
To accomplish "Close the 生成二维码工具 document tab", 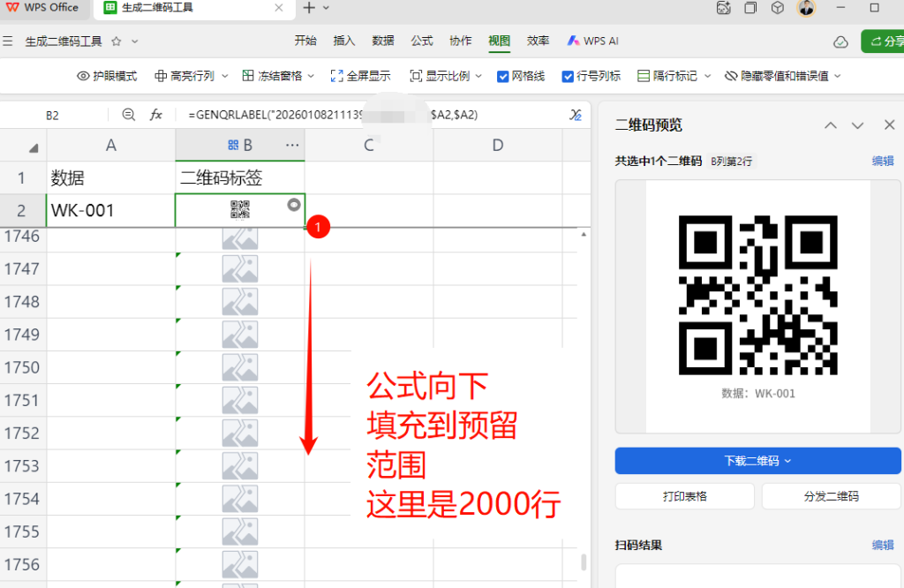I will point(279,7).
